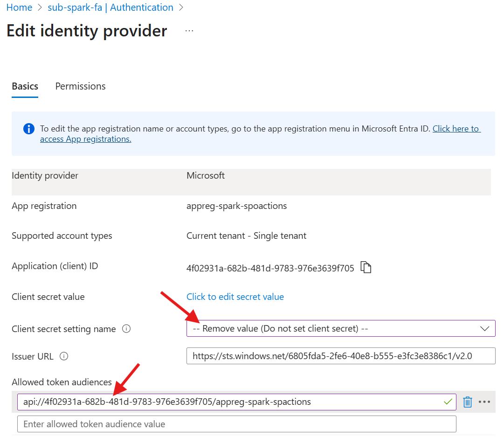Viewport: 504px width, 444px height.
Task: Click the Application client ID value text
Action: click(x=270, y=268)
